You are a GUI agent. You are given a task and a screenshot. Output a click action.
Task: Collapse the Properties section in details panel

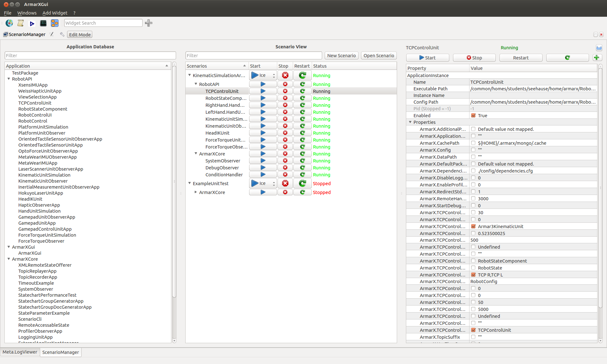[x=410, y=122]
